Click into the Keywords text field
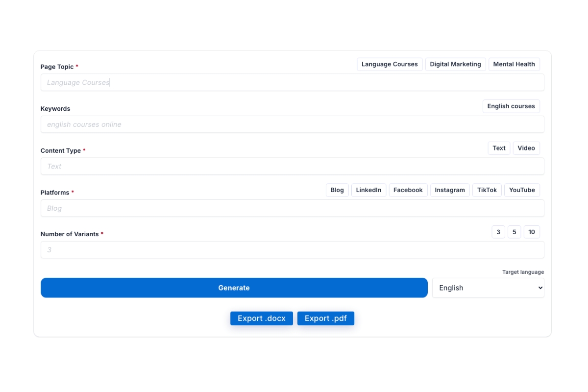 coord(292,124)
